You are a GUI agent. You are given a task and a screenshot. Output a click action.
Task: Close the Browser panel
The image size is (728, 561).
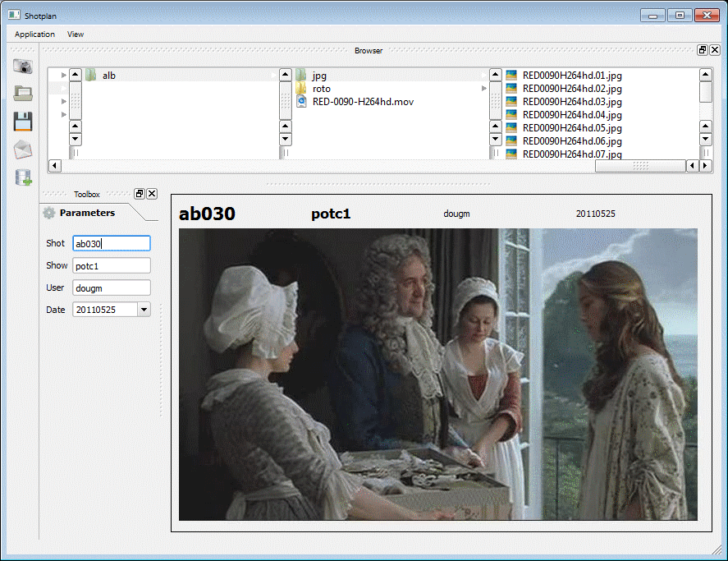pyautogui.click(x=715, y=50)
